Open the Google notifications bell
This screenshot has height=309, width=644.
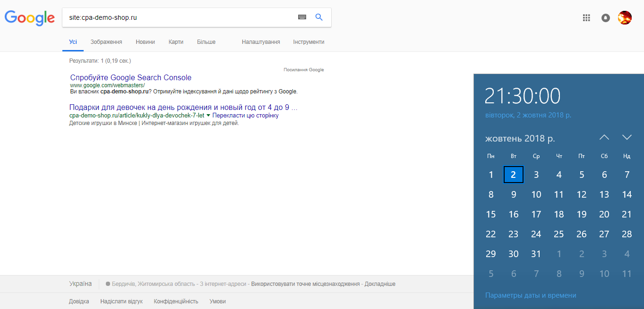(x=605, y=18)
